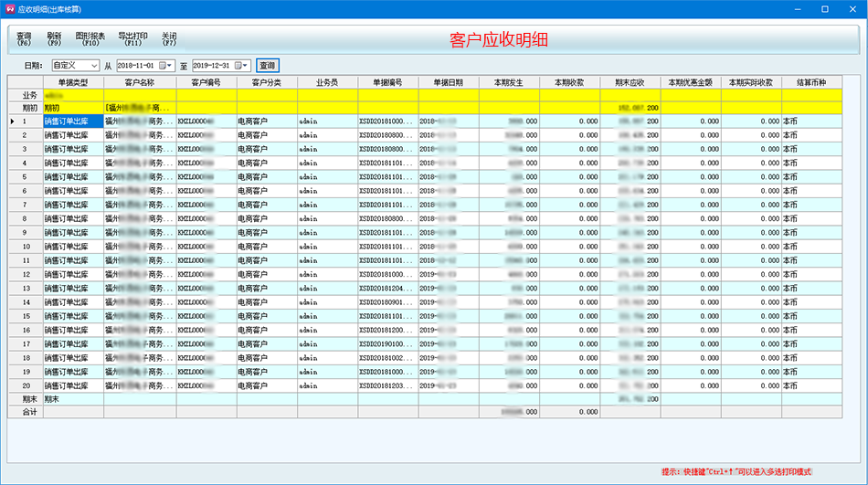
Task: Click the 刷新(F9) refresh toolbar button
Action: click(54, 38)
